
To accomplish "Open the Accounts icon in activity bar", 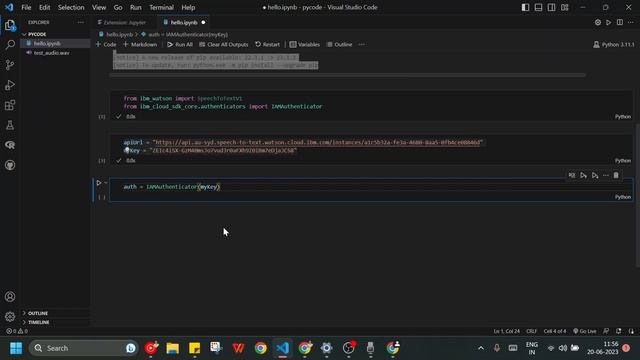I will (x=10, y=297).
